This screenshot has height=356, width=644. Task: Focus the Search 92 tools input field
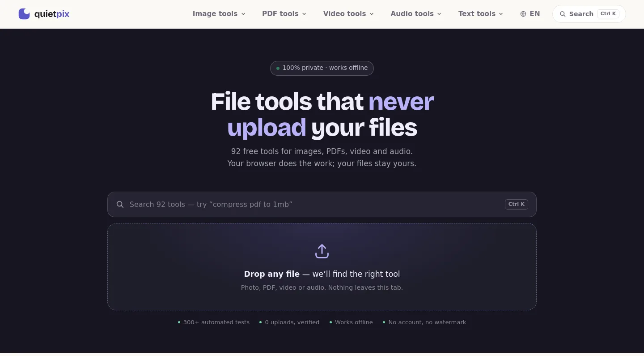point(322,205)
